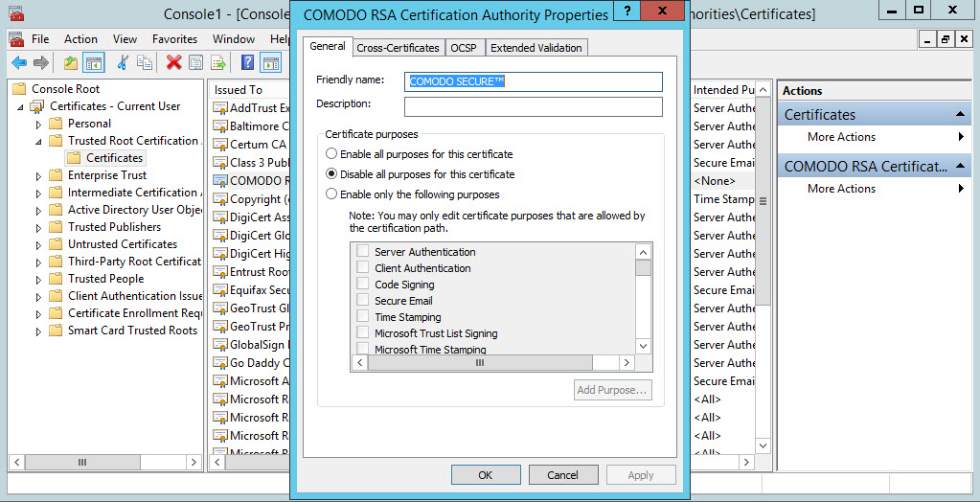Open the File menu
Viewport: 980px width, 502px height.
click(40, 38)
